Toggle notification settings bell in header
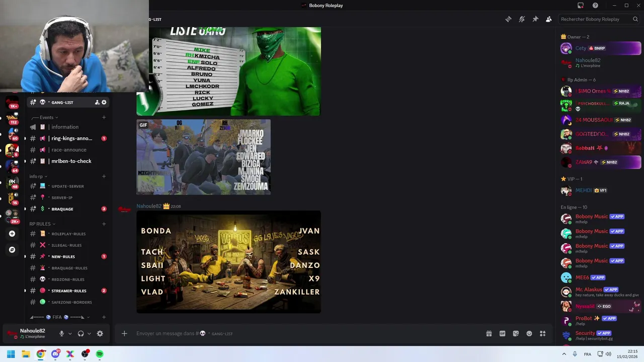 (522, 19)
